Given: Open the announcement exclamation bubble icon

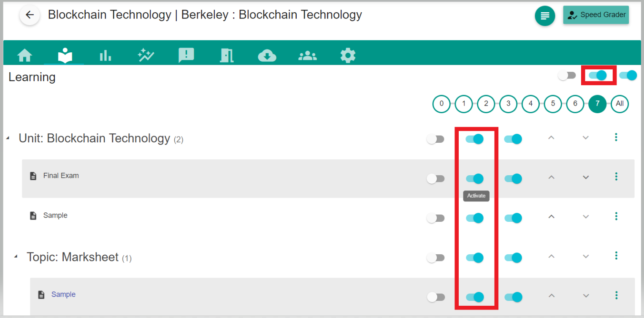Looking at the screenshot, I should point(186,55).
